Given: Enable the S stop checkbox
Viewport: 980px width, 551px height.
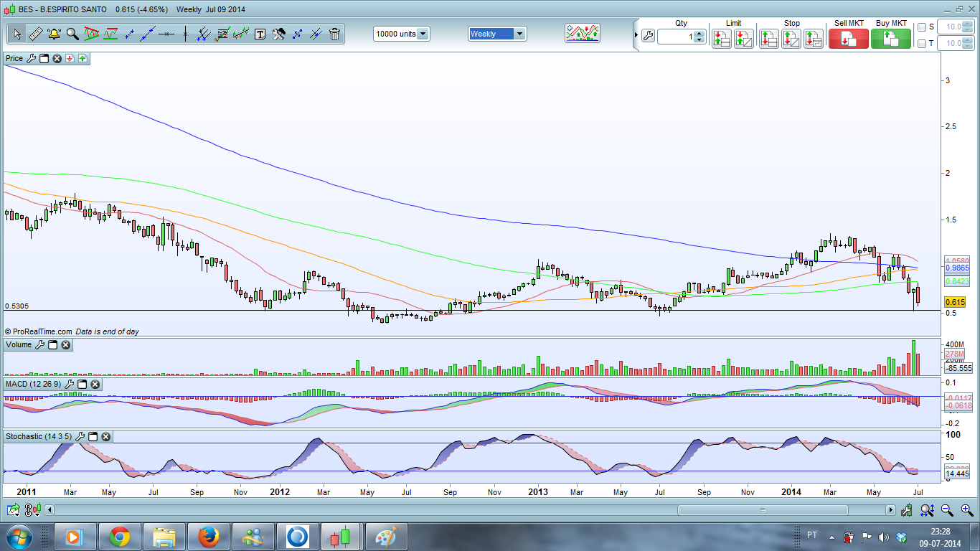Looking at the screenshot, I should tap(922, 27).
